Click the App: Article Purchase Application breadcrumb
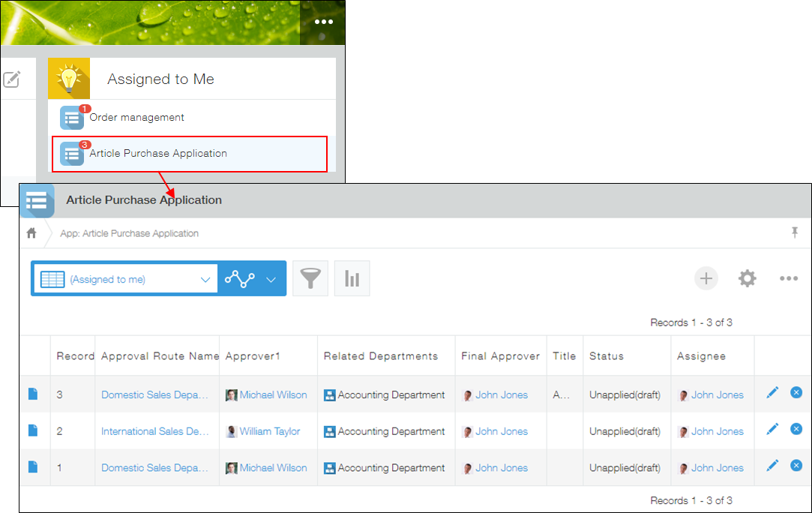The height and width of the screenshot is (513, 812). (129, 233)
